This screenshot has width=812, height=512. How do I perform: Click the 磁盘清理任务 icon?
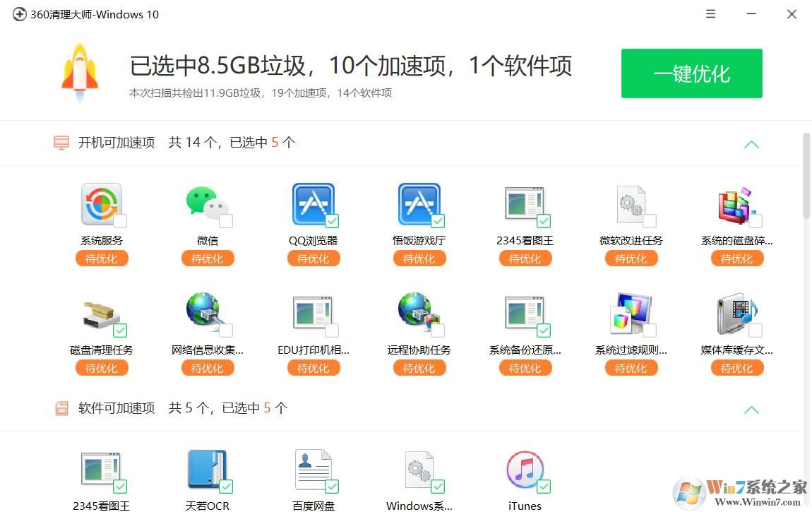pos(102,314)
